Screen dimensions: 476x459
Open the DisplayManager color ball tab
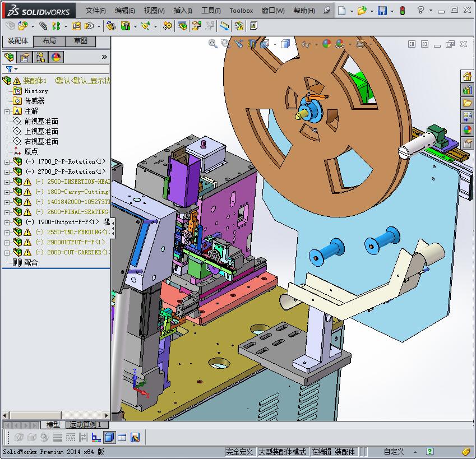click(x=56, y=57)
